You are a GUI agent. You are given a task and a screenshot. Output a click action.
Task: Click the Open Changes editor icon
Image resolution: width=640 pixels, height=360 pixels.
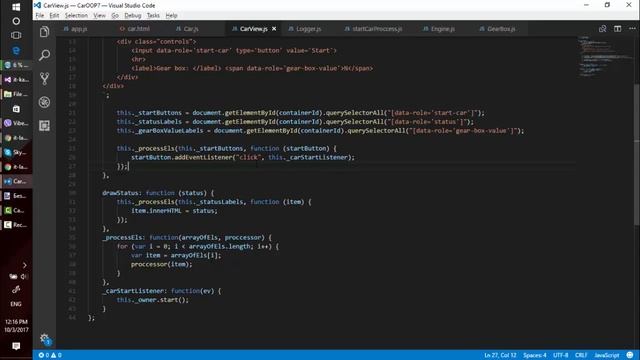click(x=602, y=29)
